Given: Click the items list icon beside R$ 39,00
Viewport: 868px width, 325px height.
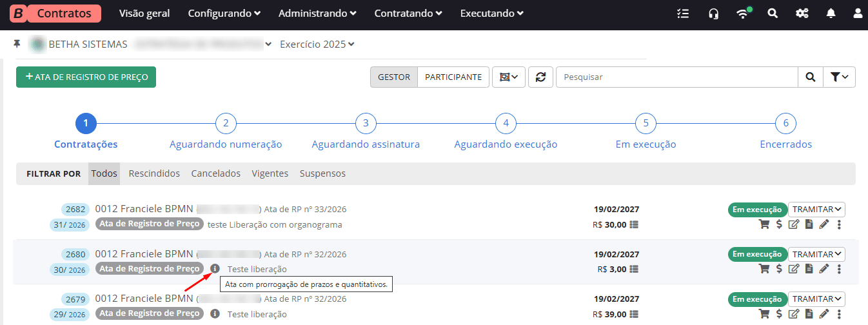Looking at the screenshot, I should click(x=634, y=315).
